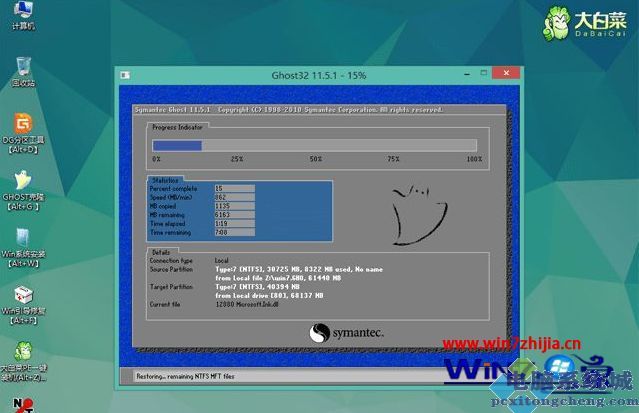Click the Details panel heading

point(161,252)
